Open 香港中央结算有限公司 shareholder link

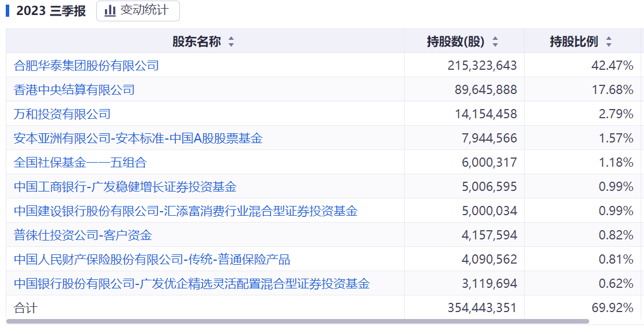pos(74,90)
